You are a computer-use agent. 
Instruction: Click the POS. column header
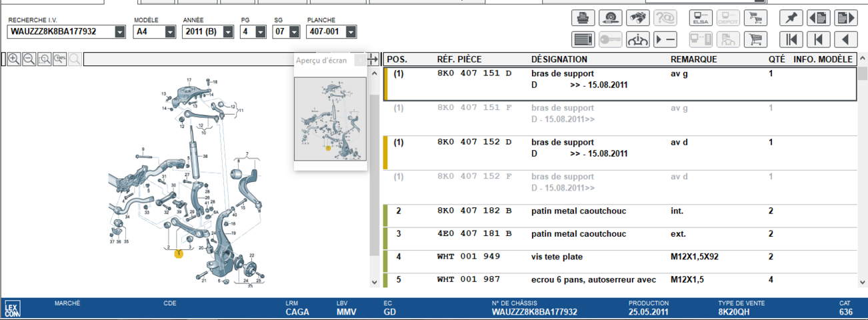tap(397, 59)
